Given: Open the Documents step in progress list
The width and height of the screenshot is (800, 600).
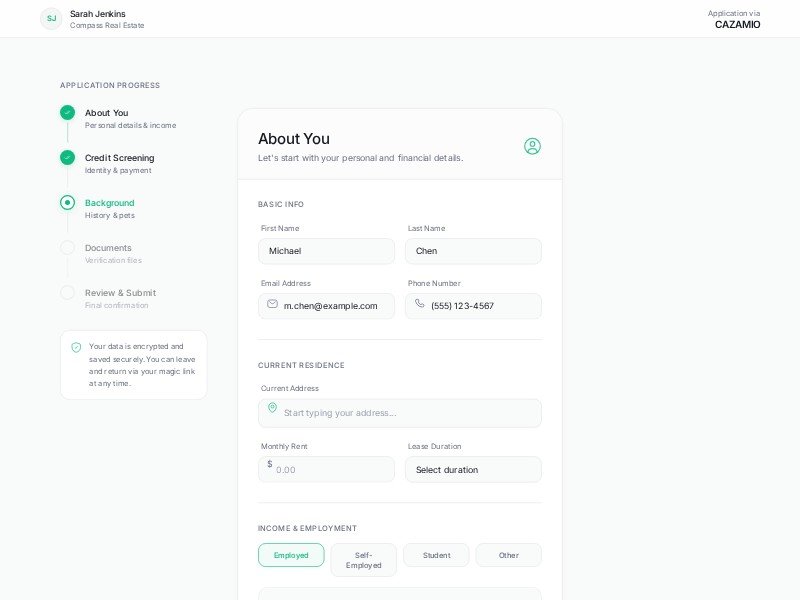Looking at the screenshot, I should pyautogui.click(x=108, y=248).
